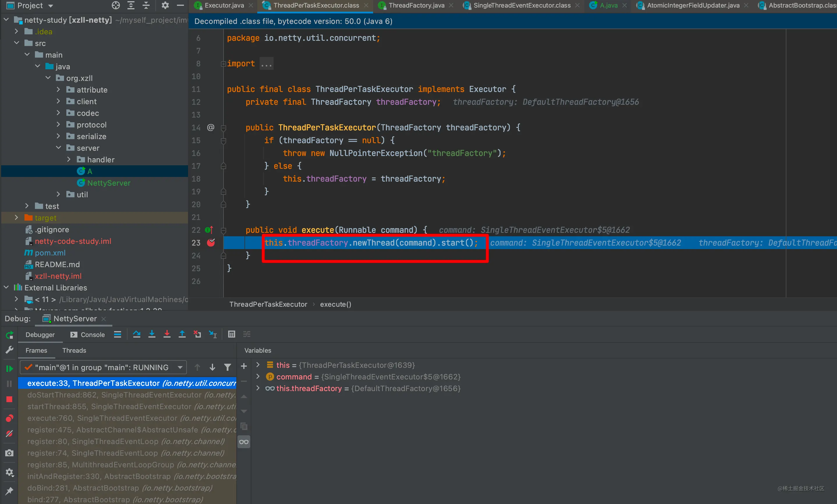Toggle Show Watches glasses icon
Viewport: 837px width, 504px height.
[x=244, y=442]
